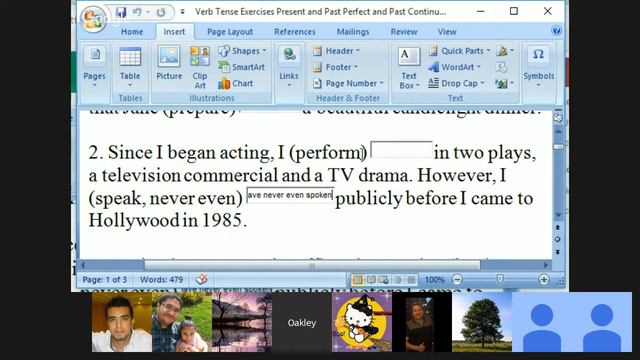Screen dimensions: 640x360
Task: Open word count via Words: 479
Action: click(161, 280)
